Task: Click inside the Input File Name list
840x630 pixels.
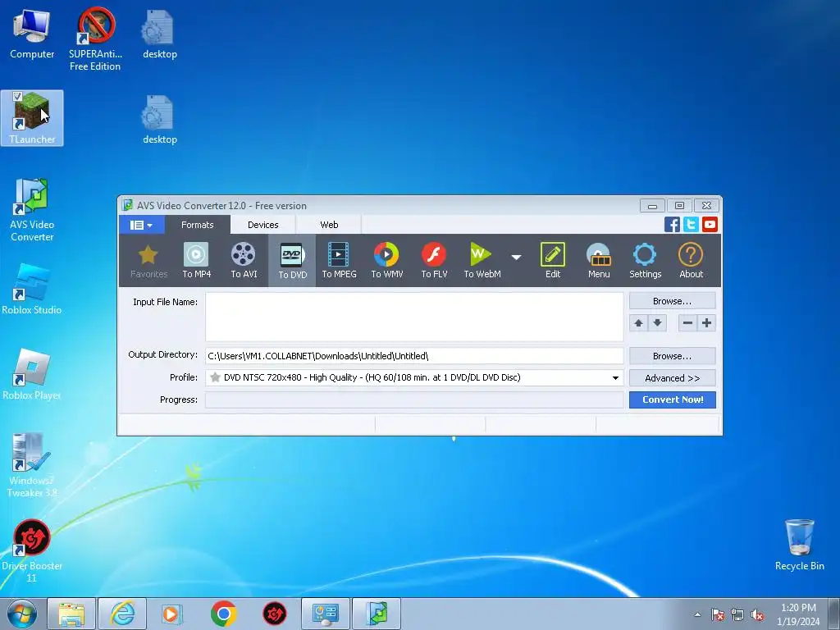Action: pos(414,317)
